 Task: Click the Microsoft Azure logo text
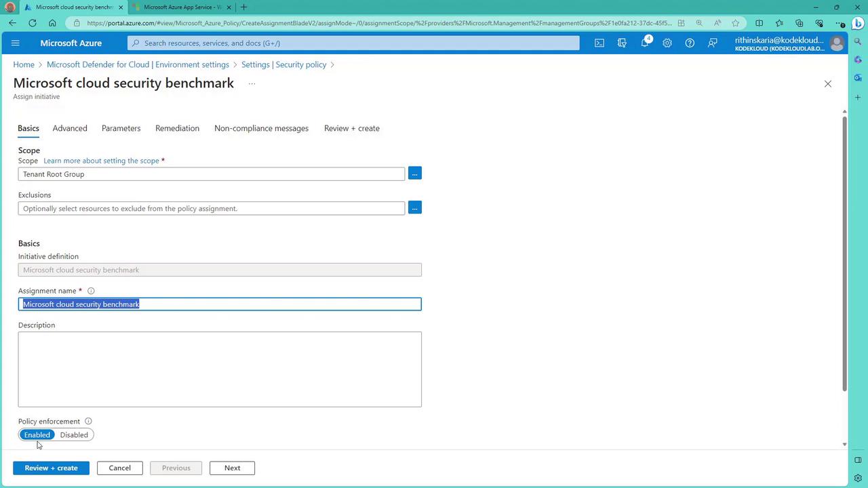[x=71, y=43]
